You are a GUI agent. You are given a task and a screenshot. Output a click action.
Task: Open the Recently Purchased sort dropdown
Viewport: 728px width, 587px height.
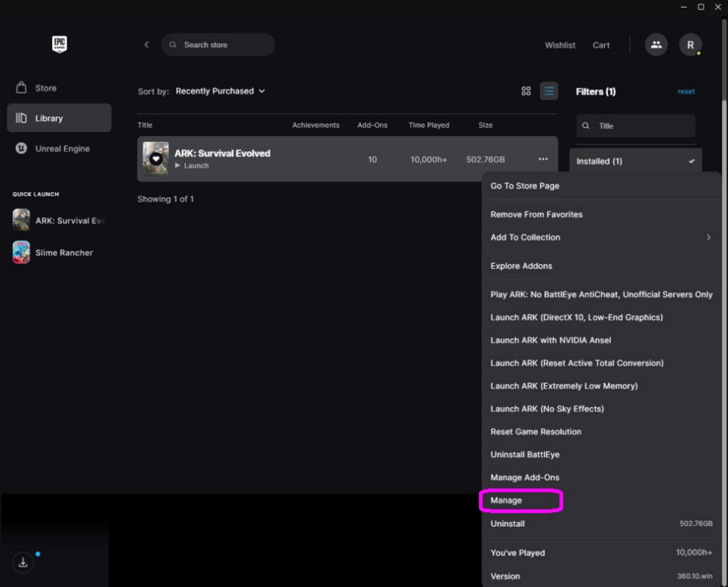[x=220, y=91]
